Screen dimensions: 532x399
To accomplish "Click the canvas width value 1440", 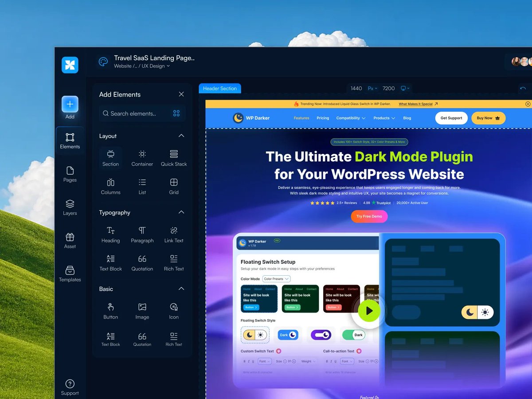I will 356,88.
